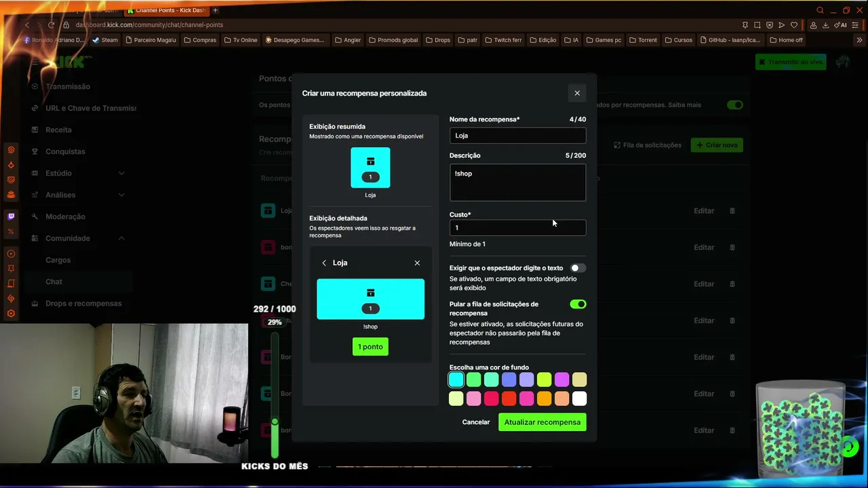Click the Loja row's cyan reward icon
Screen dimensions: 868x488
coord(268,211)
